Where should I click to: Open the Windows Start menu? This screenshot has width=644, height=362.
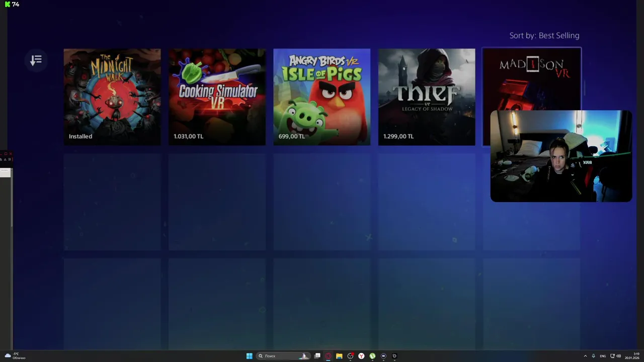click(x=250, y=356)
